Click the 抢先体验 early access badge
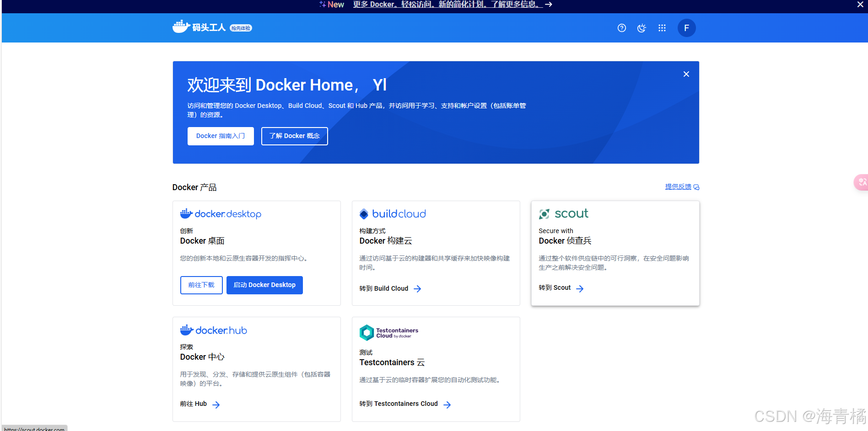The image size is (868, 431). tap(241, 28)
